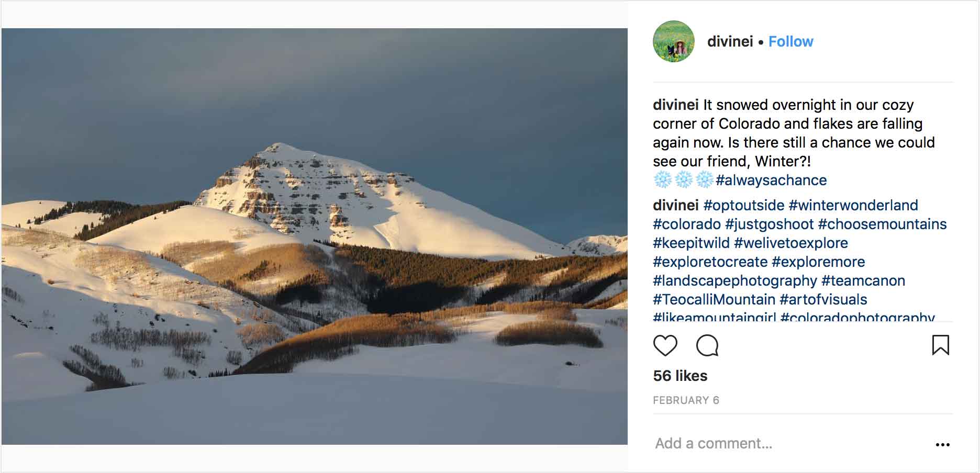Open comments via speech bubble icon
Image resolution: width=980 pixels, height=473 pixels.
[x=707, y=346]
